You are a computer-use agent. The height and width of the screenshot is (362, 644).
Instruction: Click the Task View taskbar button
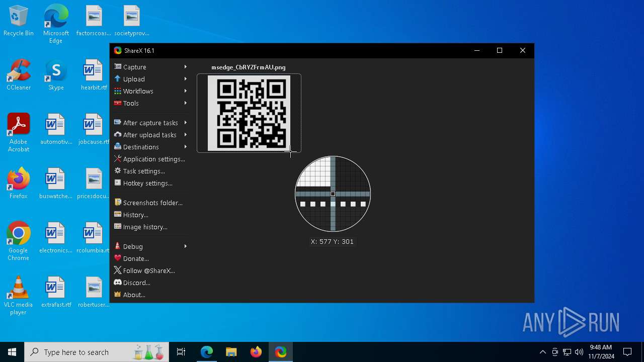(181, 352)
